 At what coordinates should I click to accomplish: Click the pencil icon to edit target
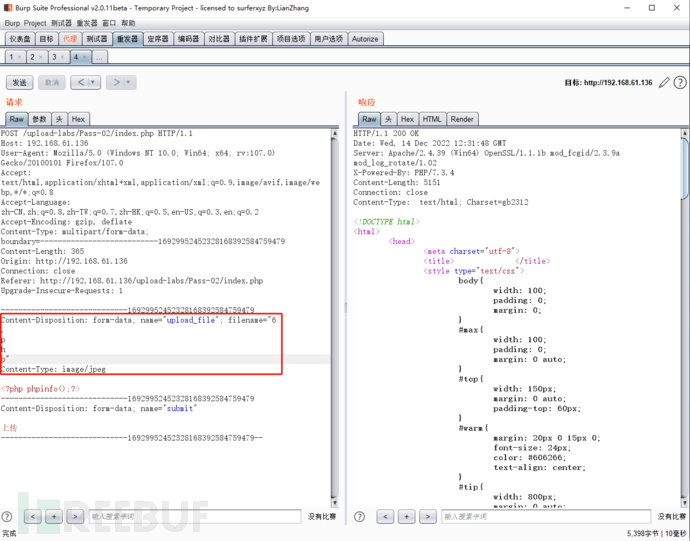click(663, 82)
